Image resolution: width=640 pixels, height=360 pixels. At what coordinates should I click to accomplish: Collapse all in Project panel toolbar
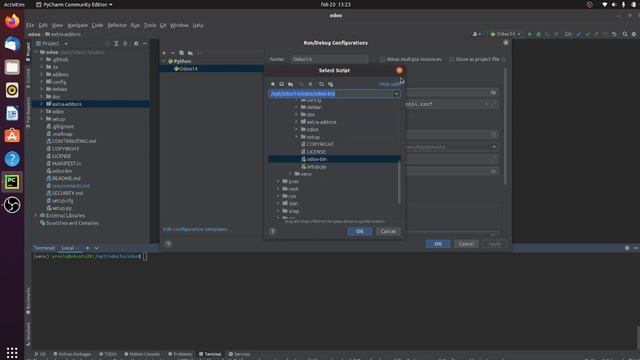[x=125, y=44]
